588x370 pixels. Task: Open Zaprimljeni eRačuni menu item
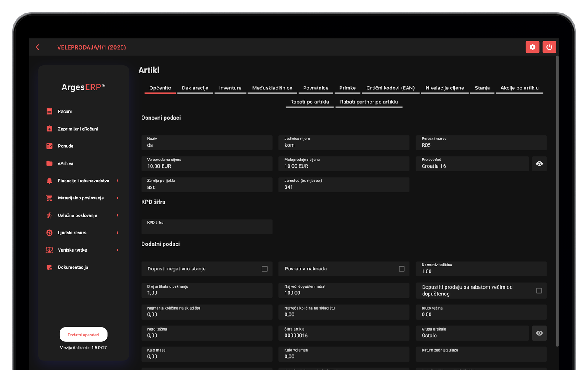78,129
